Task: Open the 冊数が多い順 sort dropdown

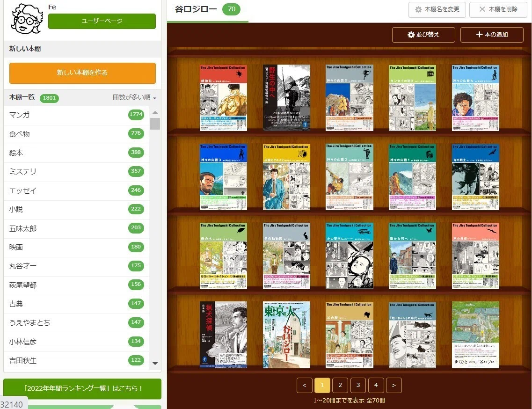Action: pos(134,98)
